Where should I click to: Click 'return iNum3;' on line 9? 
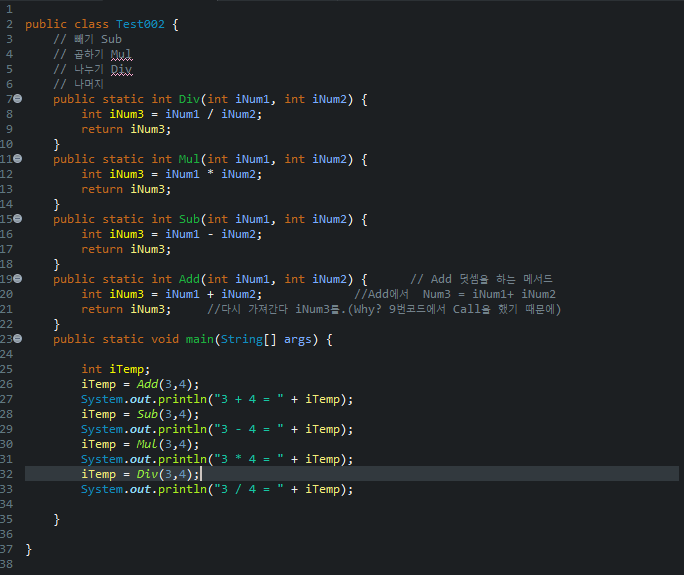(x=126, y=129)
